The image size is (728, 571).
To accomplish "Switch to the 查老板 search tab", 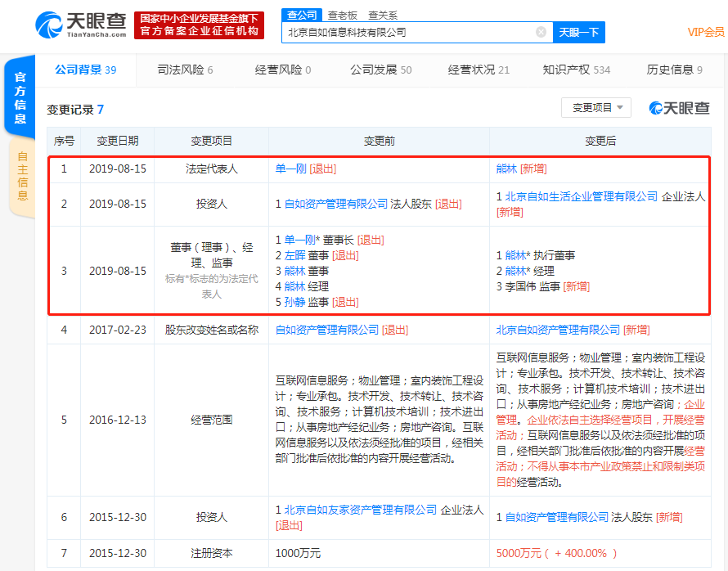I will (x=342, y=16).
